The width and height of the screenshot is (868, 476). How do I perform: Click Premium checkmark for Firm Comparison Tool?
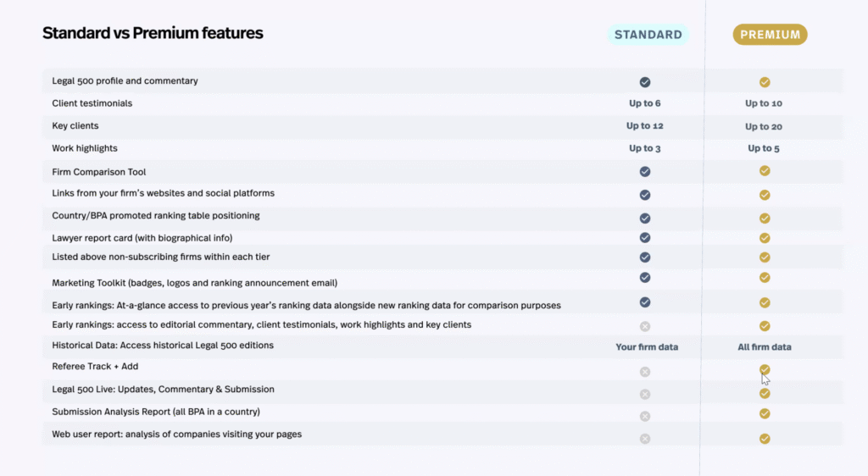tap(765, 171)
